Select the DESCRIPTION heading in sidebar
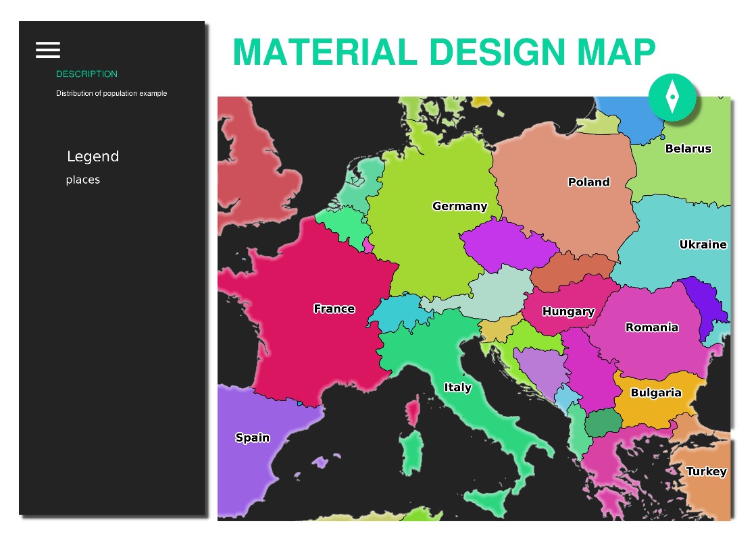This screenshot has width=756, height=534. [x=86, y=74]
